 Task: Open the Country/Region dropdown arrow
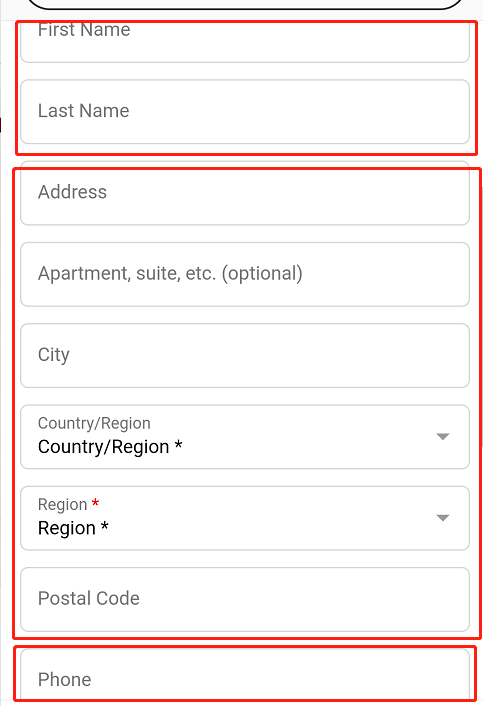(443, 437)
